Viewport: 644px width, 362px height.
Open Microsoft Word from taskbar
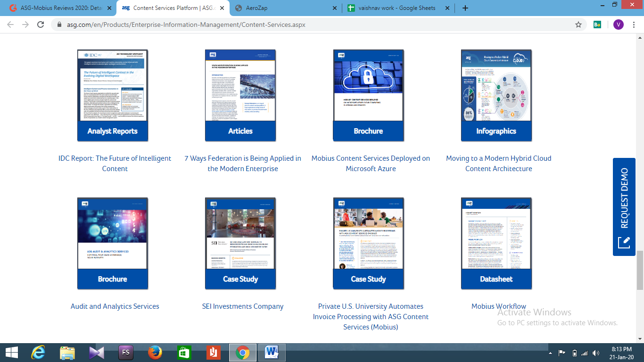(272, 353)
